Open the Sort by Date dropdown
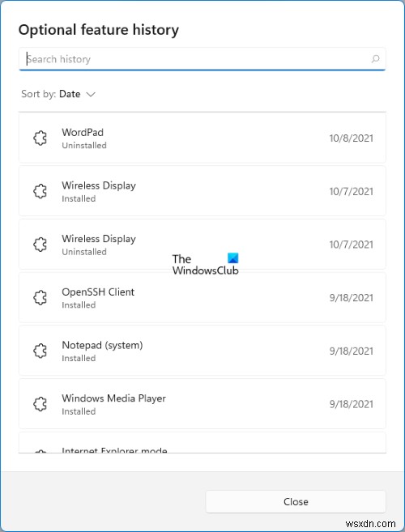The width and height of the screenshot is (405, 532). click(58, 94)
